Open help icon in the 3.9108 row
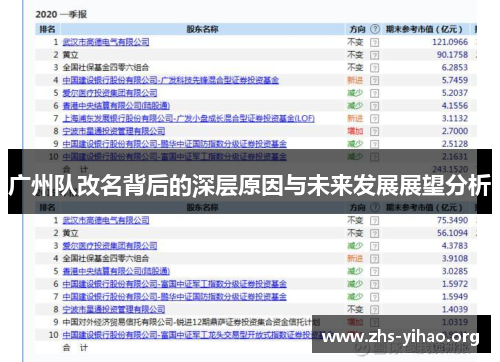Viewport: 500px width, 362px height. pos(375,259)
